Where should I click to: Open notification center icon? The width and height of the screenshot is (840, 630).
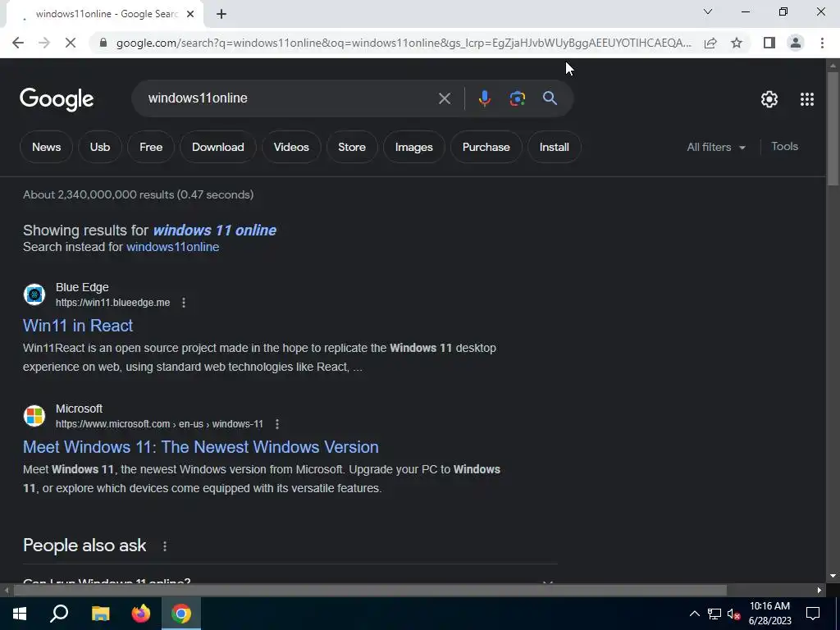pyautogui.click(x=813, y=614)
